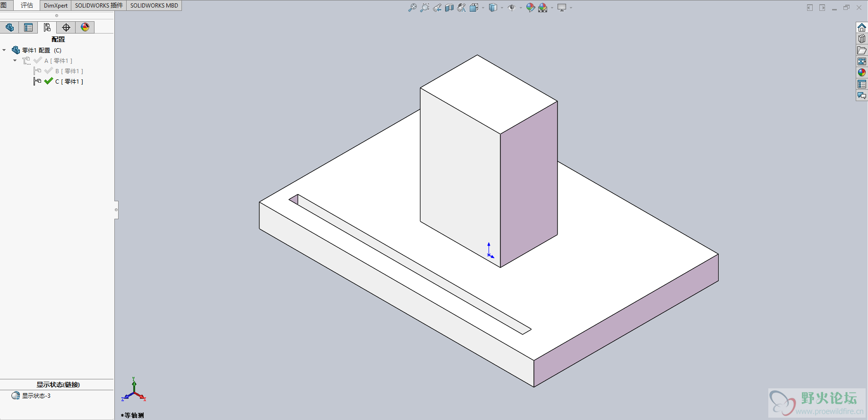Go back to the Previous View
The height and width of the screenshot is (420, 868).
[x=437, y=8]
